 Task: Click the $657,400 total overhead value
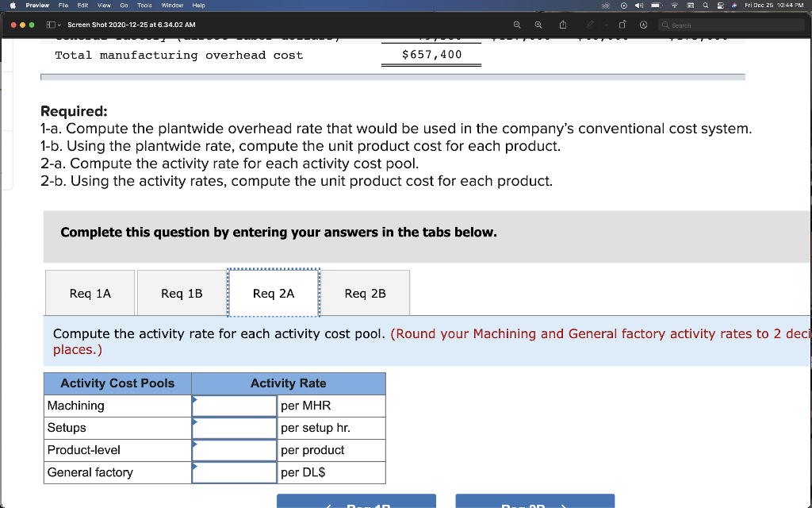432,55
